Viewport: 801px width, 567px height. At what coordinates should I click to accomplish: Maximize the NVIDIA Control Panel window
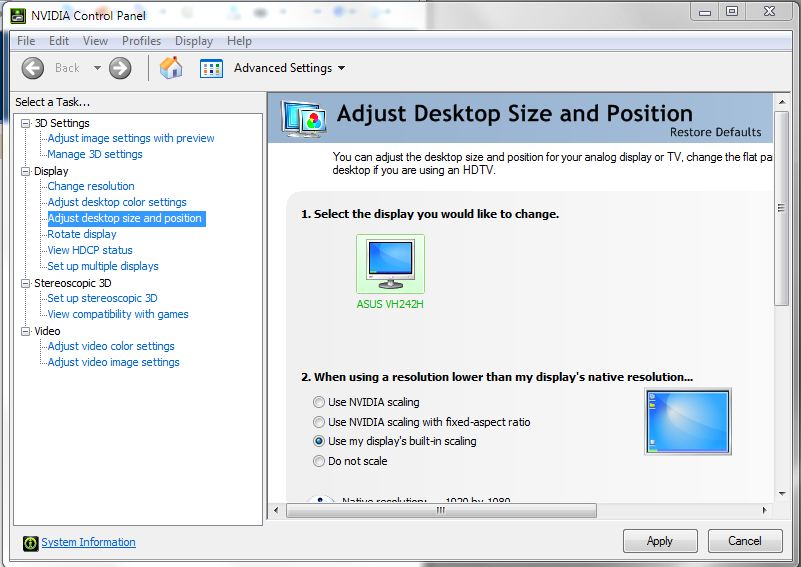(x=732, y=11)
